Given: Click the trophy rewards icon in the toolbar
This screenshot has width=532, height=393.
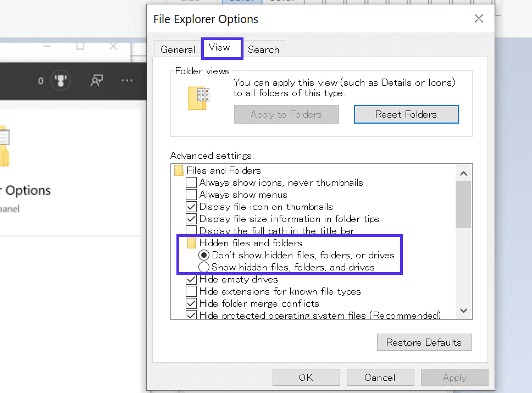Looking at the screenshot, I should [60, 80].
